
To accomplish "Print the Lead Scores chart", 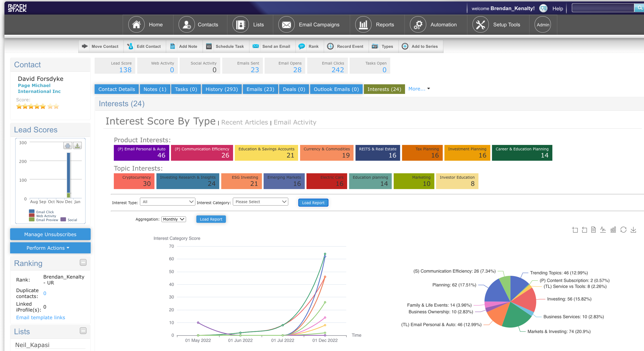I will coord(68,146).
